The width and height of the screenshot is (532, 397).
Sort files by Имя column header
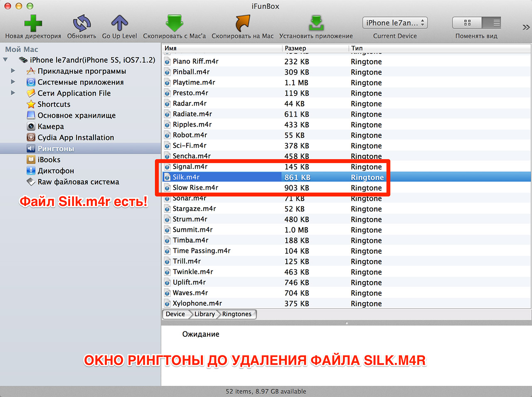click(222, 48)
